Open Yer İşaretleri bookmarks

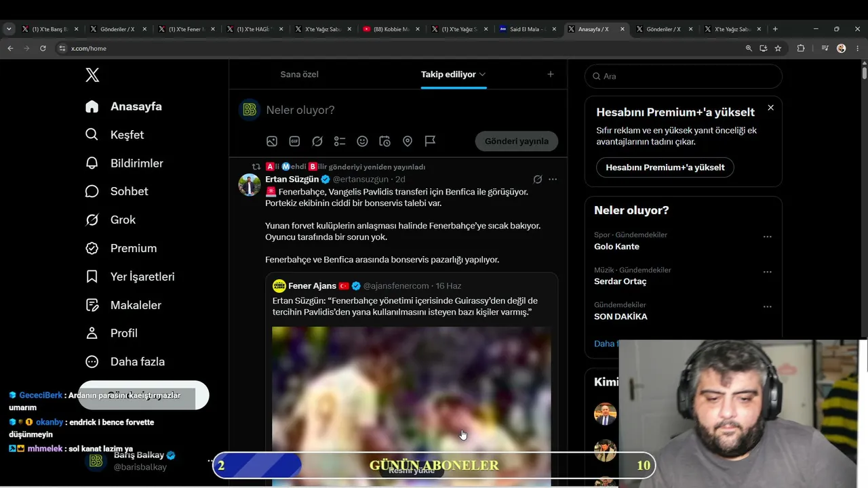(130, 277)
